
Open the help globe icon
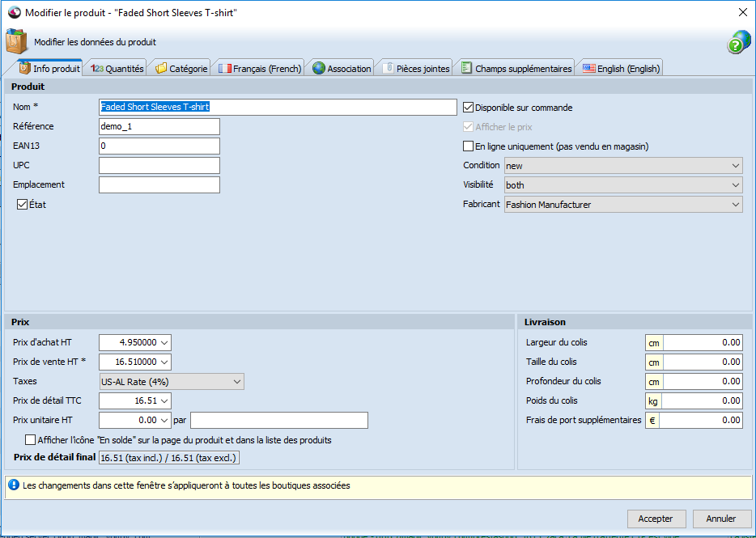(739, 42)
